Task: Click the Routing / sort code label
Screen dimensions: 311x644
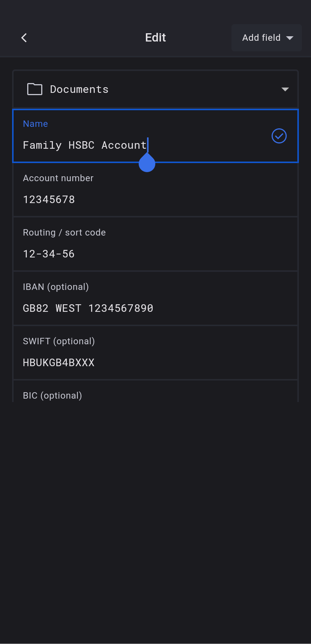Action: point(64,233)
